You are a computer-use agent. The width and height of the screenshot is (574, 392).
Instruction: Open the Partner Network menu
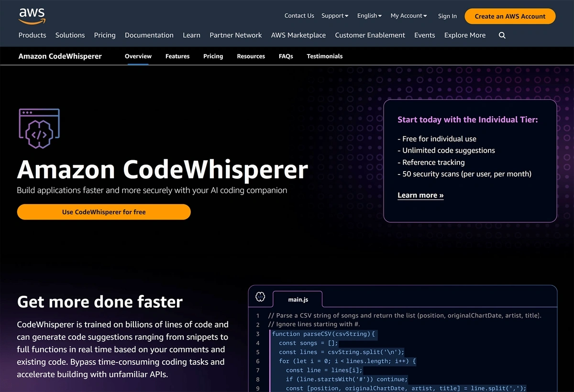click(x=236, y=35)
